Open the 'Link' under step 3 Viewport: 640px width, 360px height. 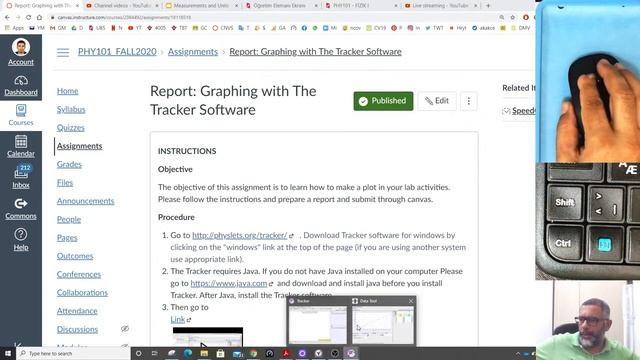point(178,320)
